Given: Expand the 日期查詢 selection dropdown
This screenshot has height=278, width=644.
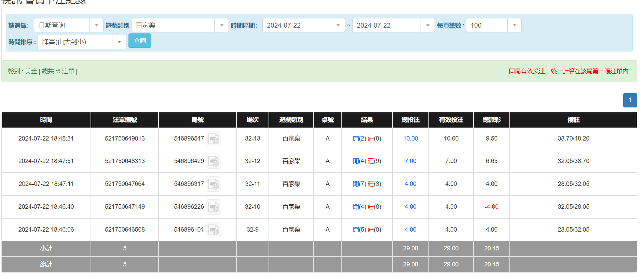Looking at the screenshot, I should point(96,26).
